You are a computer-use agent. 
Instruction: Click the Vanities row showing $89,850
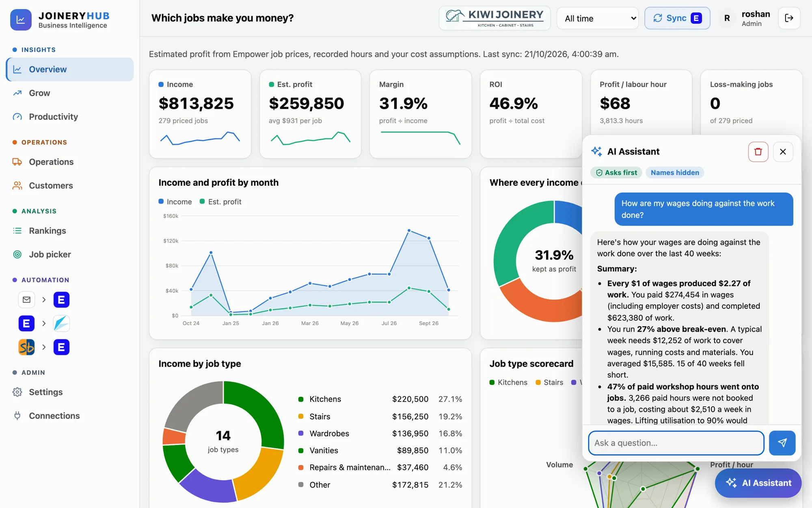tap(380, 450)
